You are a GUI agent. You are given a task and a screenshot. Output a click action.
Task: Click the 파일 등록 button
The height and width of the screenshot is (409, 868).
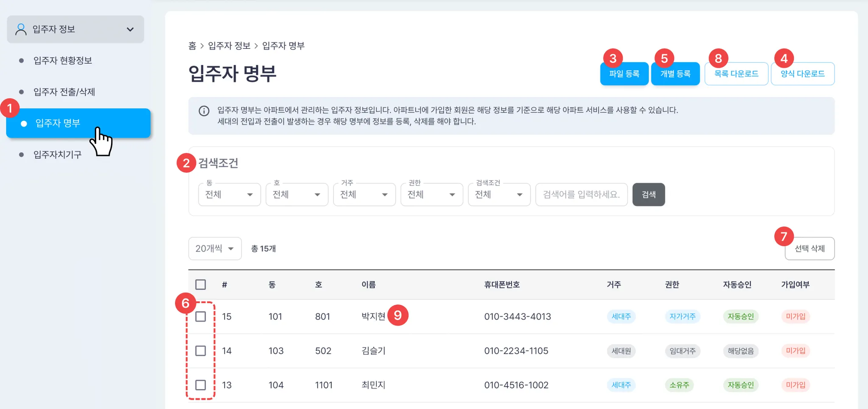coord(624,74)
